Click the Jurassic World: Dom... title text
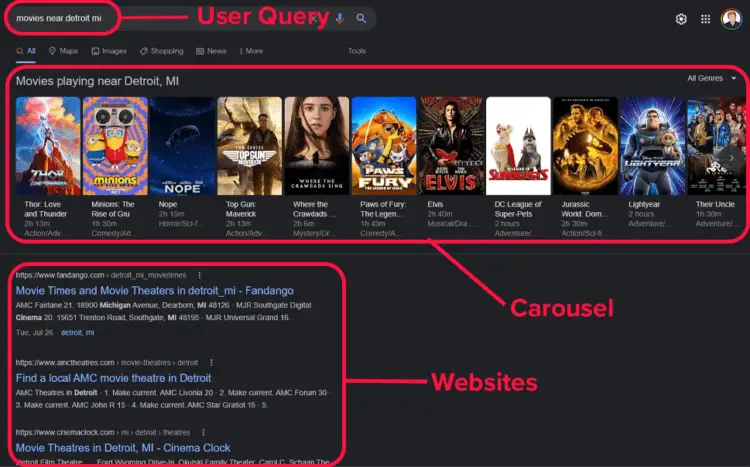 pyautogui.click(x=585, y=209)
